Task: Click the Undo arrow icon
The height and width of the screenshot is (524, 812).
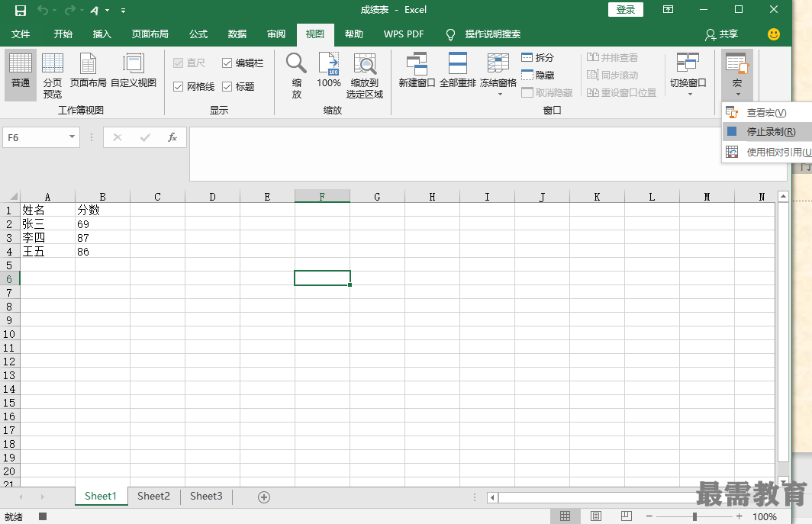Action: [x=43, y=10]
